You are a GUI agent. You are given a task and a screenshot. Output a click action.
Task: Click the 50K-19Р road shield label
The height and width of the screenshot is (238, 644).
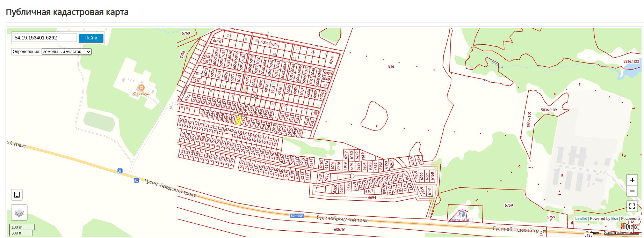pos(297,216)
